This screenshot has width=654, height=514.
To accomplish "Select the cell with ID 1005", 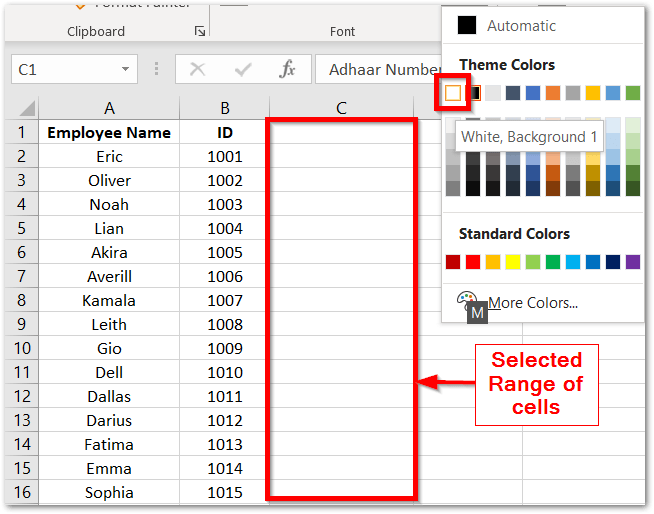I will click(225, 252).
